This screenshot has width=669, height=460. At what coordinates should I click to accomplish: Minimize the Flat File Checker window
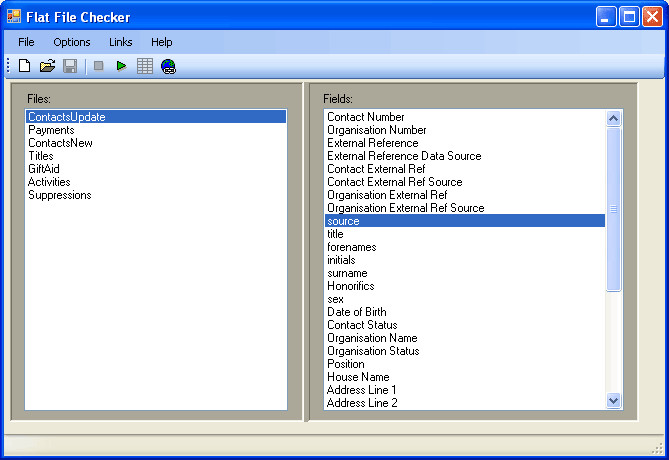point(606,17)
